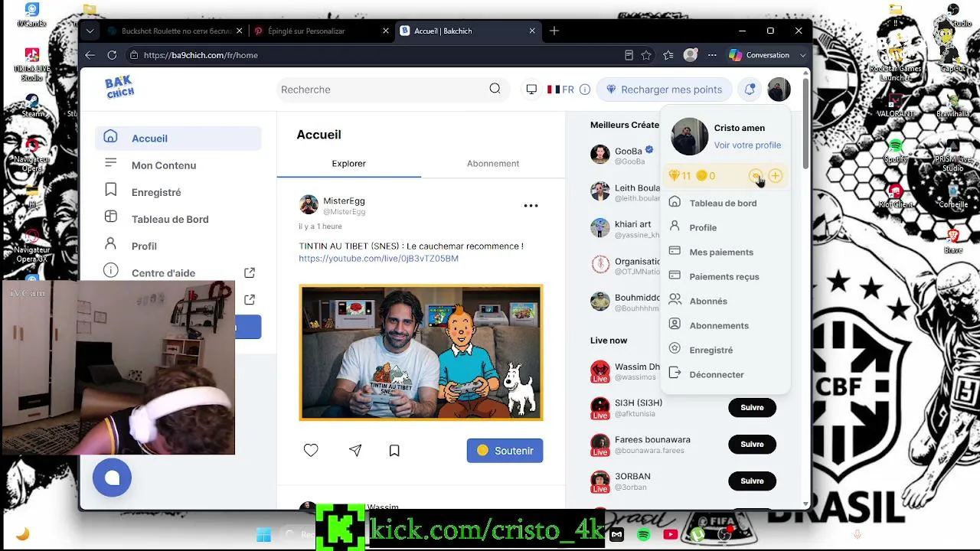Switch to the Abonnement tab
980x551 pixels.
tap(493, 164)
